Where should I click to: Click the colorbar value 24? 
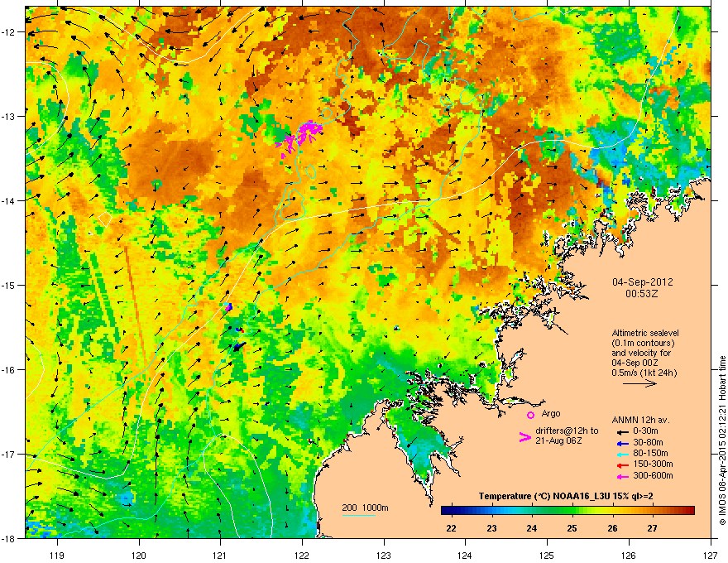[x=532, y=528]
